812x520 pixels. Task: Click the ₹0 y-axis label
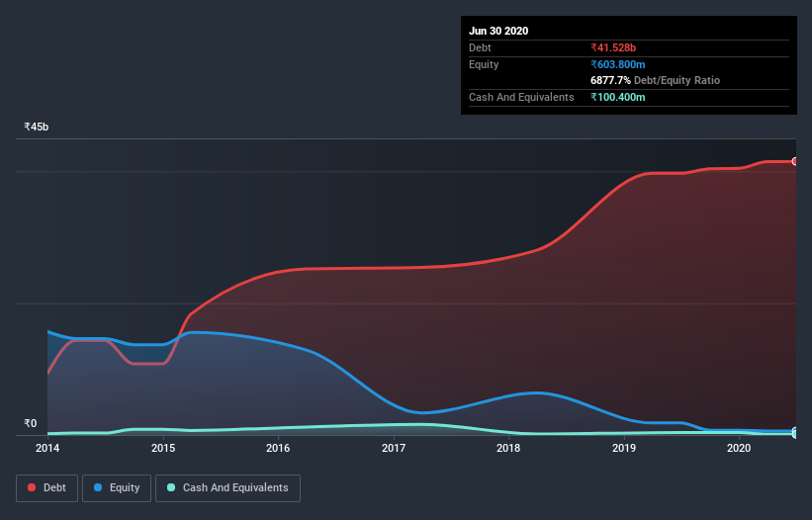point(31,424)
